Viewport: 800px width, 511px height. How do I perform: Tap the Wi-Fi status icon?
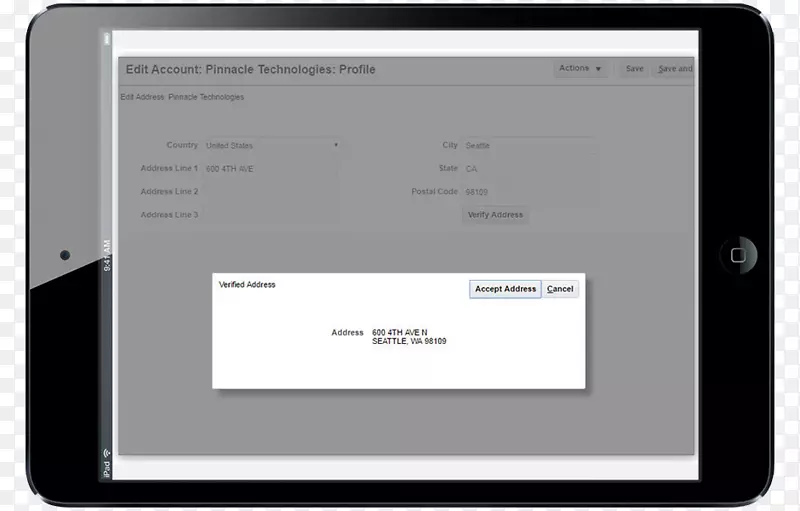tap(106, 453)
